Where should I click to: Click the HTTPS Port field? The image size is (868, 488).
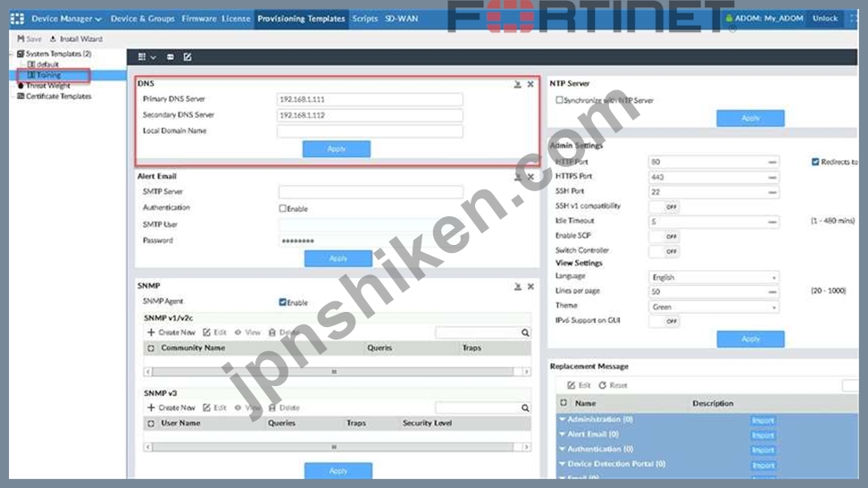pyautogui.click(x=713, y=177)
